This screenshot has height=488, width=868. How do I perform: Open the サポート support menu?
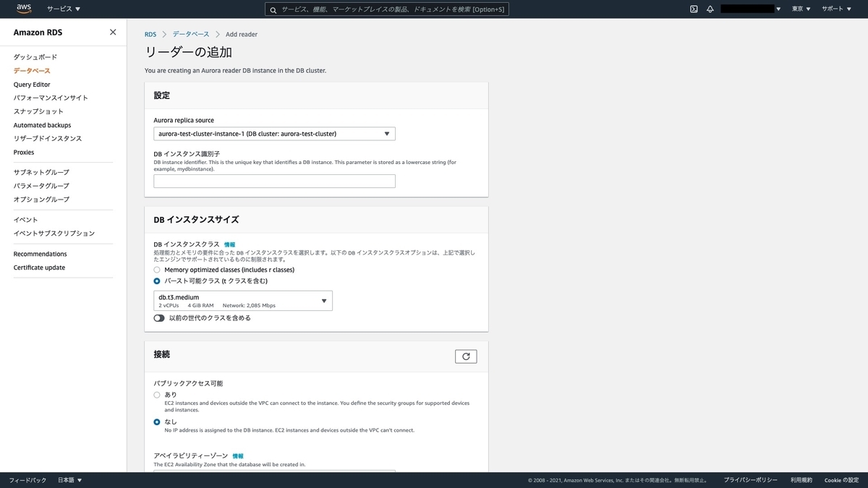pos(835,9)
